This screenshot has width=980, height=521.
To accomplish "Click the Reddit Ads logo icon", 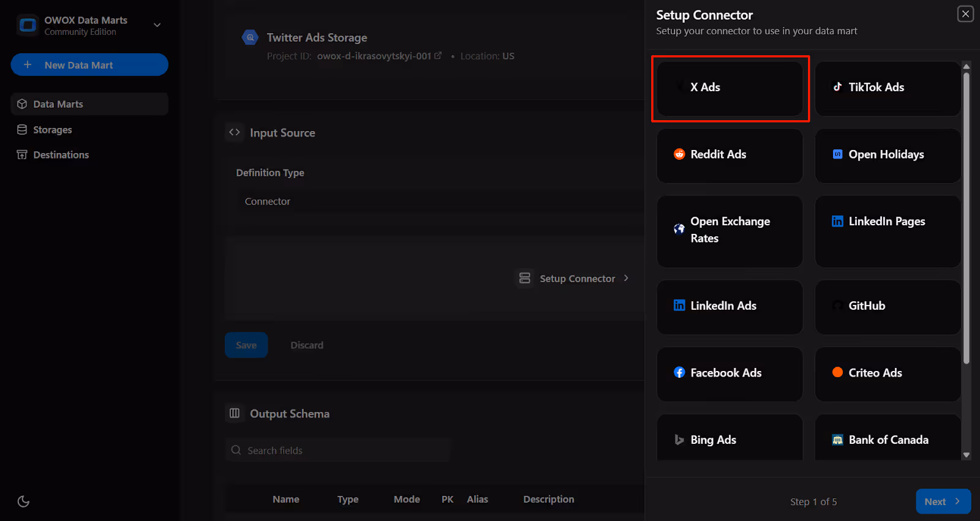I will (679, 154).
